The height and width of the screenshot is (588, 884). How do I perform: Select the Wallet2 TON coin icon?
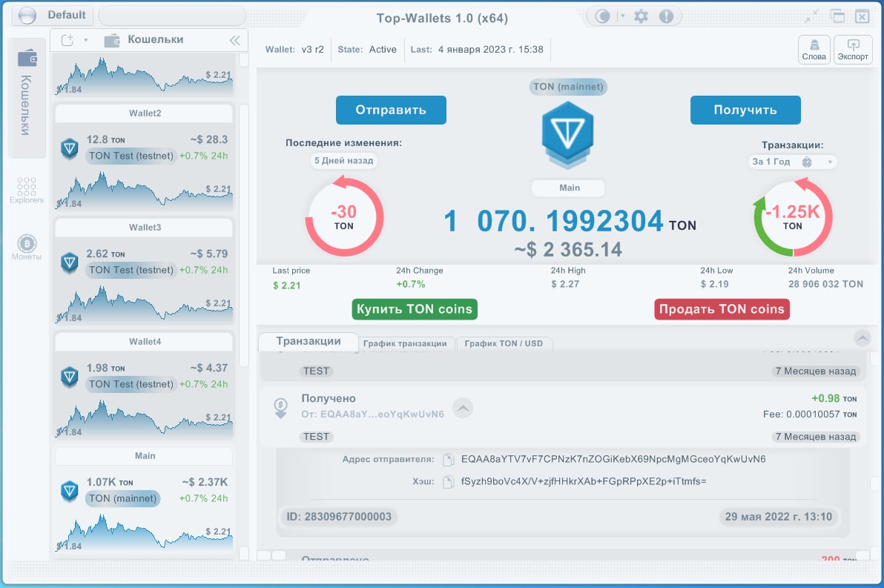point(70,148)
